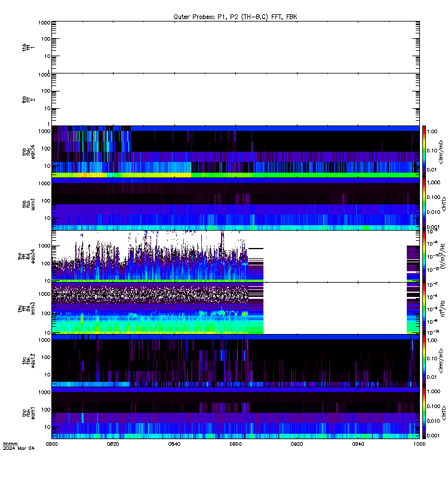Click the '<|mV/m|>' units label beside thb edc34 color bar
The image size is (448, 478).
pyautogui.click(x=441, y=152)
